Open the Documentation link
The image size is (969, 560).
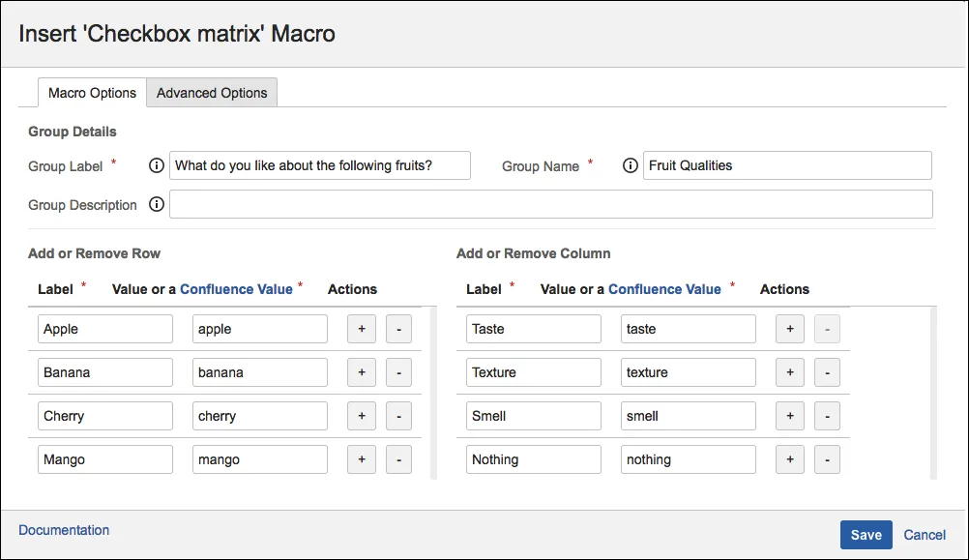tap(64, 530)
